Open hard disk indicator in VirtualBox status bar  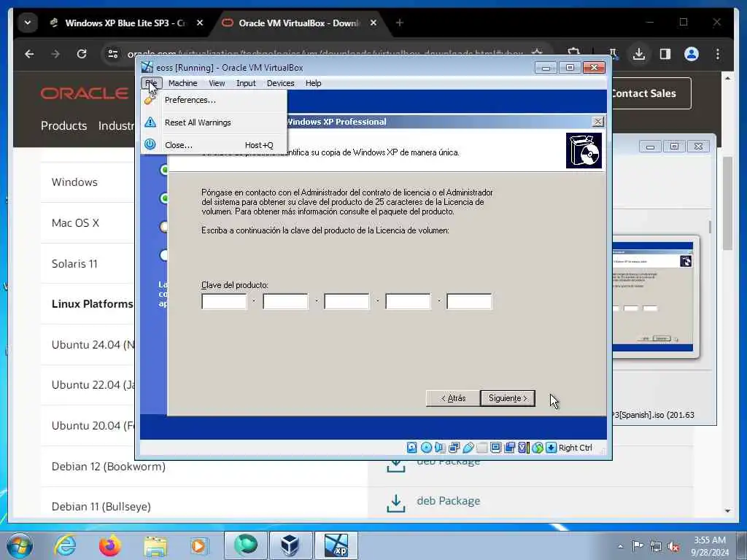click(412, 448)
